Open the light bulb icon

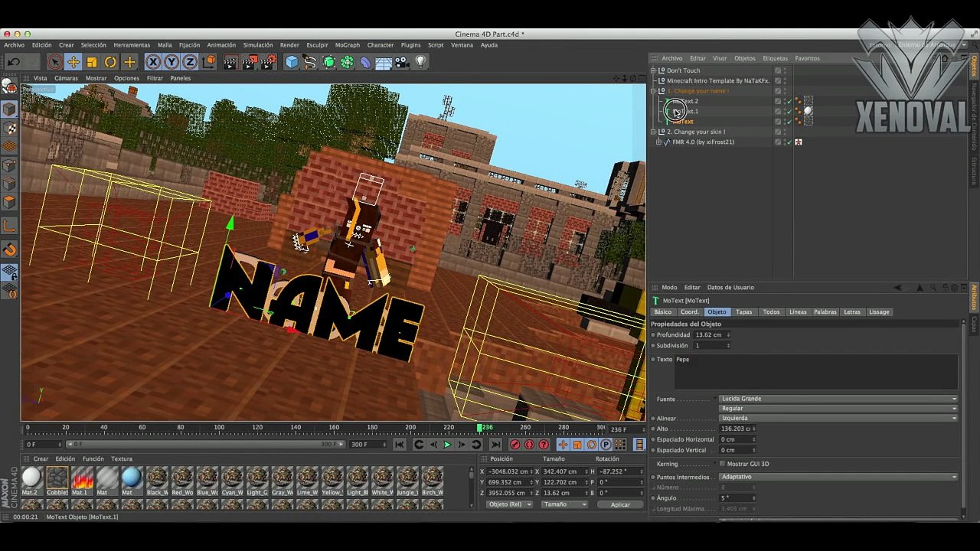(x=420, y=62)
